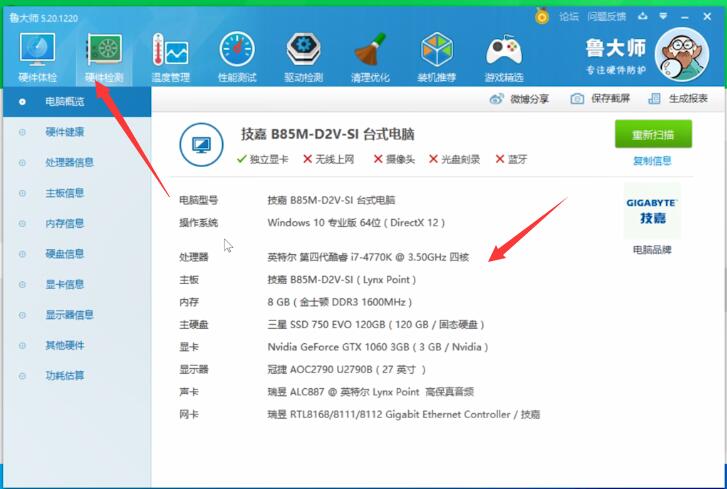Screen dimensions: 727x489
Task: Click the 无线上网 status item
Action: 328,159
